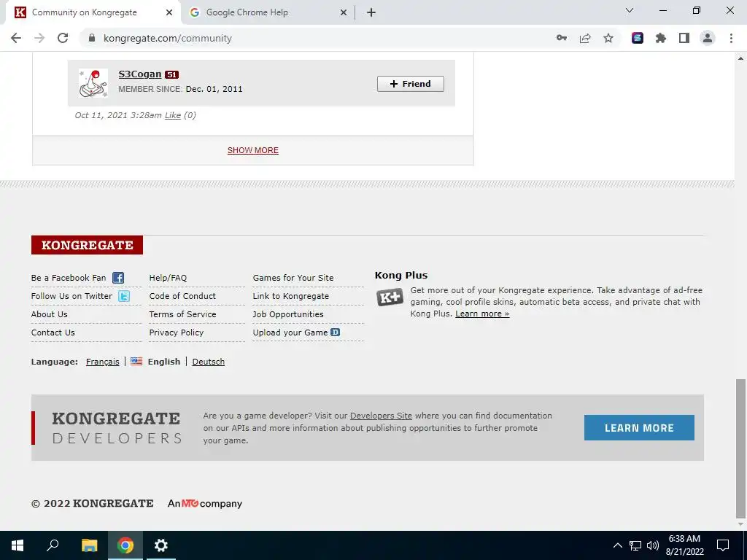Open Link to Kongregate link
747x560 pixels.
coord(290,296)
